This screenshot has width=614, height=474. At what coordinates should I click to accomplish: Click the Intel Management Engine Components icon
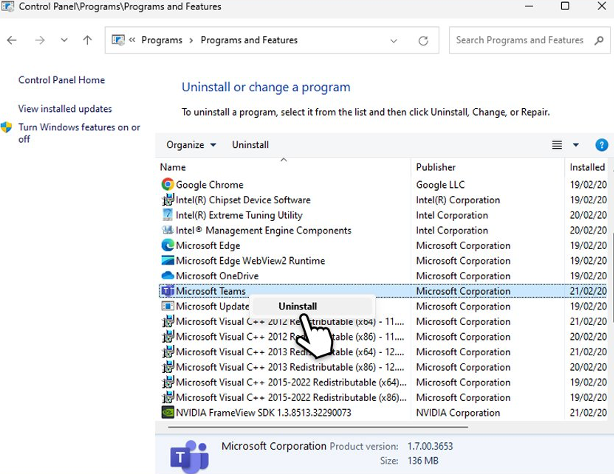[168, 230]
